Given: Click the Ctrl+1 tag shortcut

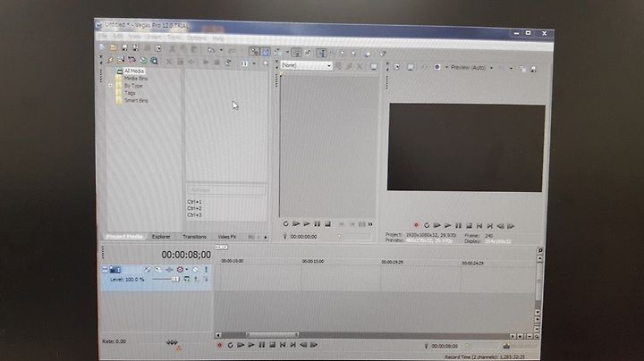Looking at the screenshot, I should (194, 202).
